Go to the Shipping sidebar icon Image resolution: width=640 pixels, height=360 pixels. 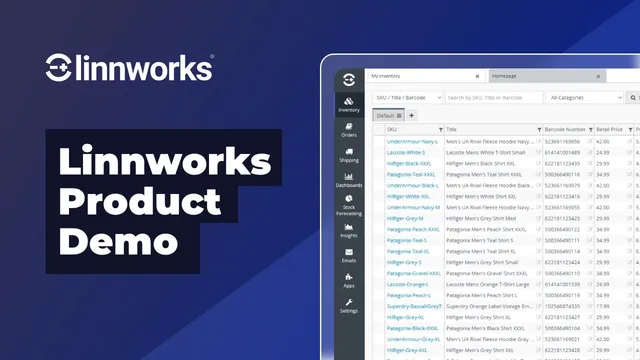pyautogui.click(x=349, y=155)
